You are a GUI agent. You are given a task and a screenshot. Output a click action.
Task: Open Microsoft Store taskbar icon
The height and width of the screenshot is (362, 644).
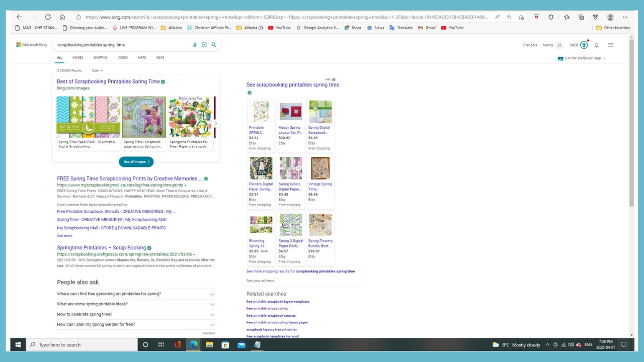(x=225, y=344)
